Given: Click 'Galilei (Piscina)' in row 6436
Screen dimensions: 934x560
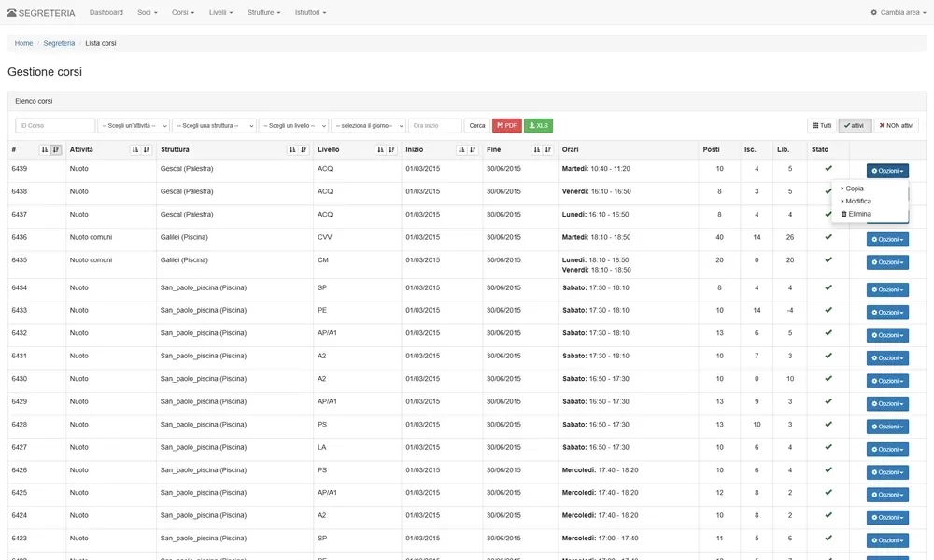Looking at the screenshot, I should tap(184, 237).
